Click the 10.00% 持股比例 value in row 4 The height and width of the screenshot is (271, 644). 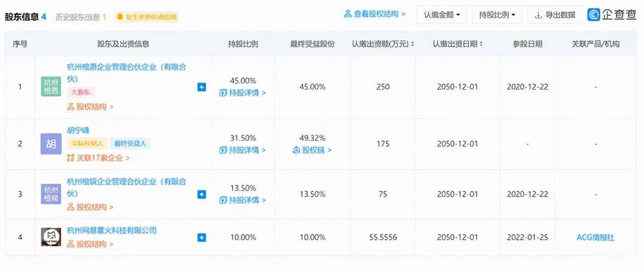243,237
